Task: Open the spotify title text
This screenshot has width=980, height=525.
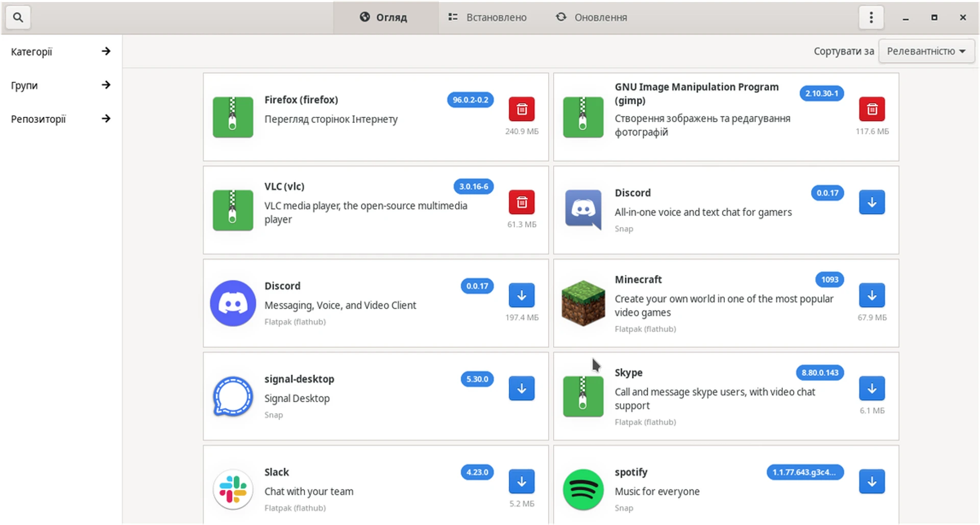Action: tap(631, 472)
